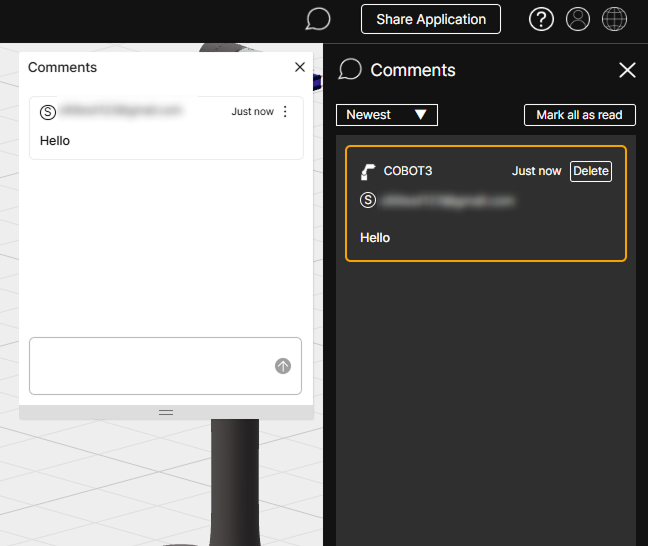Click the side panel Comments header bubble icon
This screenshot has width=648, height=546.
[350, 69]
